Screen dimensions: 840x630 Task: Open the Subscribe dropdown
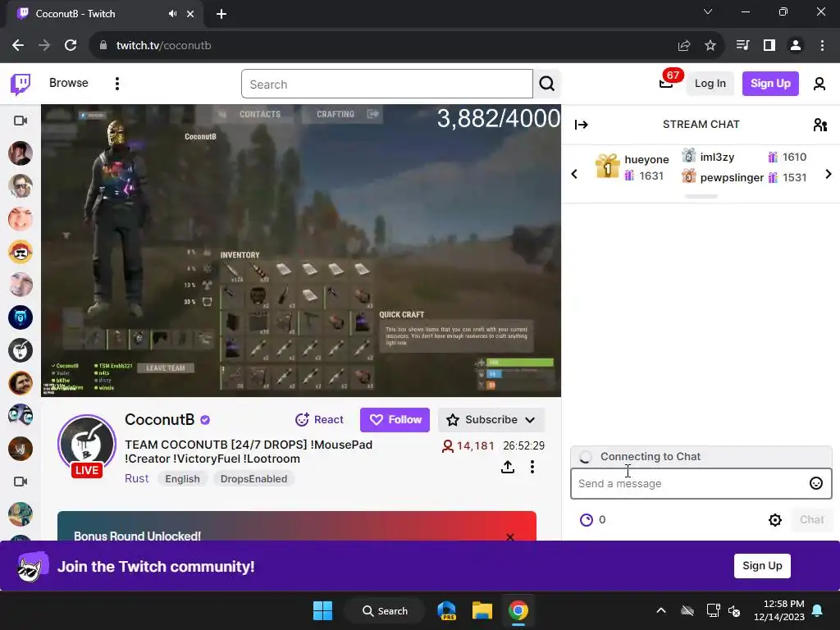491,419
